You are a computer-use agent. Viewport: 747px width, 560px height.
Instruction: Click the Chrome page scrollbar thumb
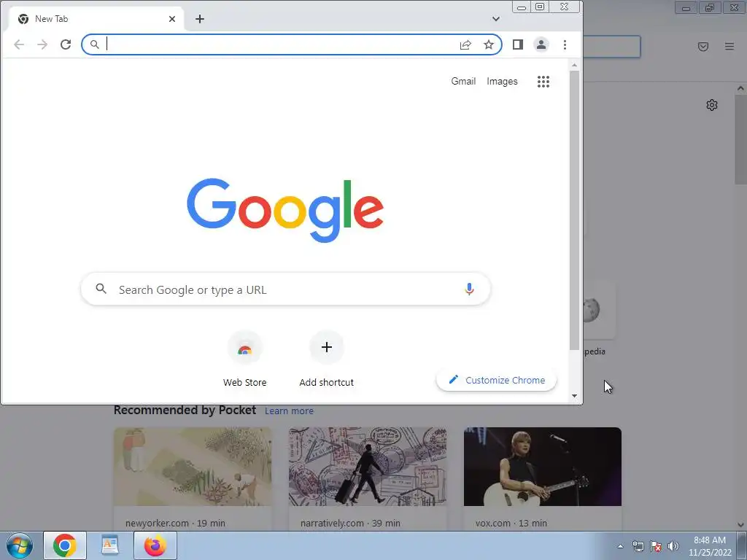tap(575, 210)
